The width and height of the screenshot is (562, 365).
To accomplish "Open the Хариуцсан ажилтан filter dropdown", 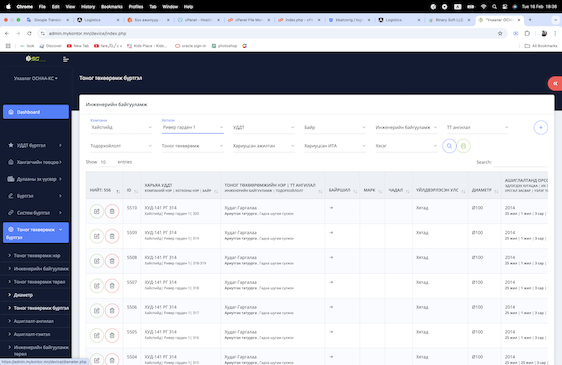I will point(263,146).
